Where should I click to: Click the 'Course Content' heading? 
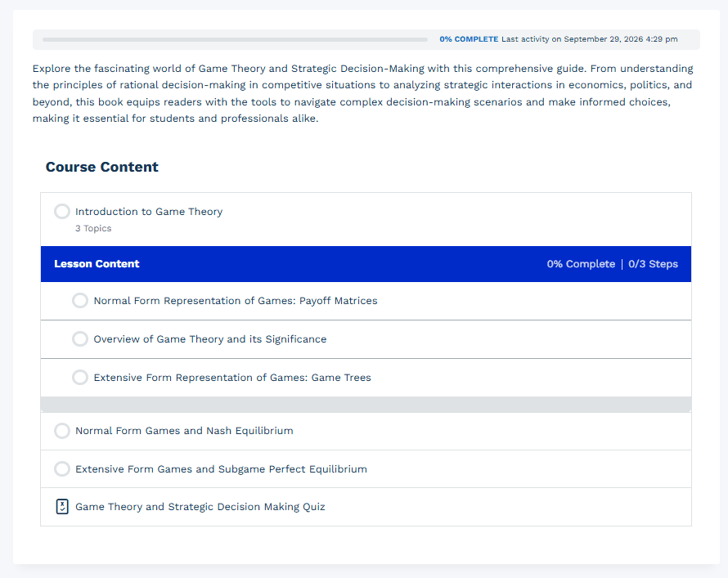[x=101, y=167]
